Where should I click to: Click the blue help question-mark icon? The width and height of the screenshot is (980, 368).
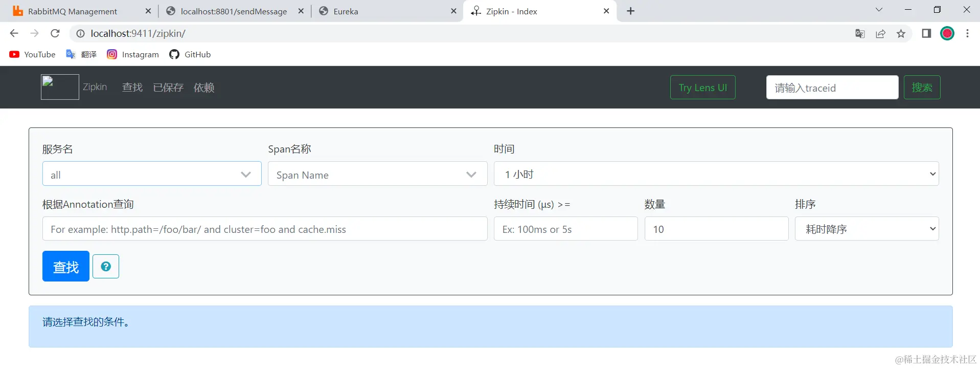coord(106,266)
